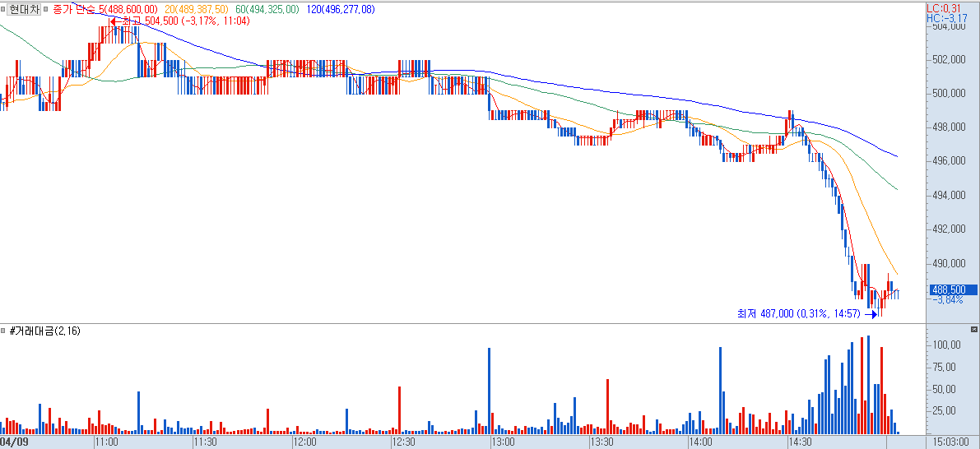Viewport: 980px width, 449px height.
Task: Click the red arrow beside the 최고 high label
Action: click(116, 21)
